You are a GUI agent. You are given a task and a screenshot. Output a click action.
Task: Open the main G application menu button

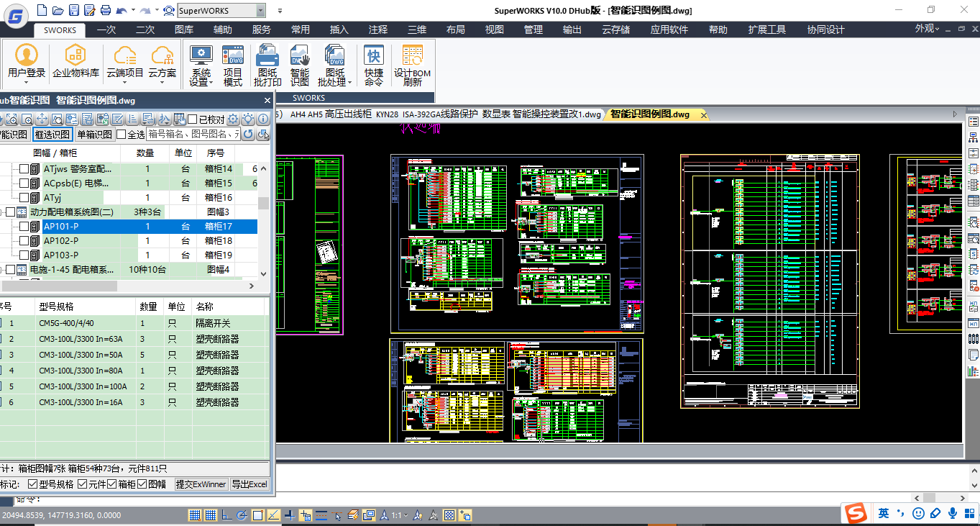click(x=15, y=16)
